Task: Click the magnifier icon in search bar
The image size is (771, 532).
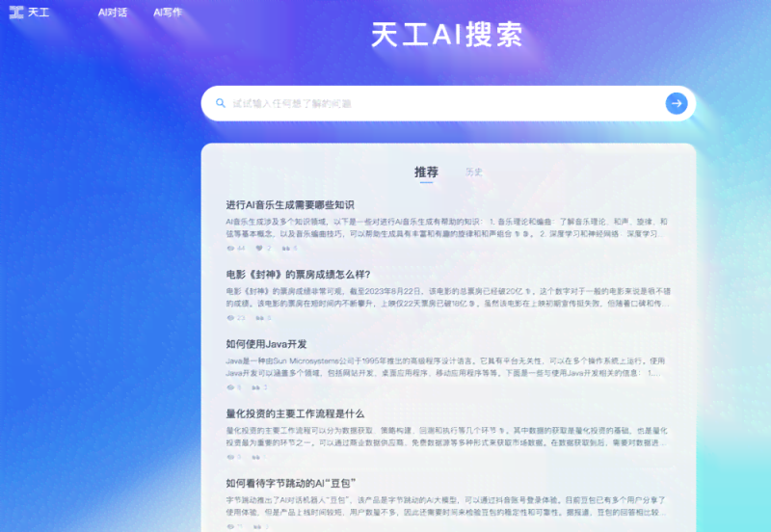Action: pos(221,103)
